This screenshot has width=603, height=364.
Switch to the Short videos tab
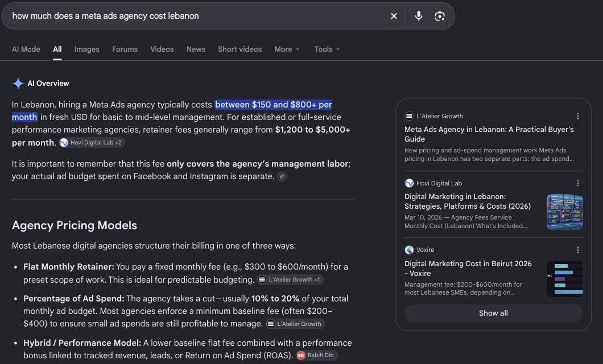(x=240, y=49)
